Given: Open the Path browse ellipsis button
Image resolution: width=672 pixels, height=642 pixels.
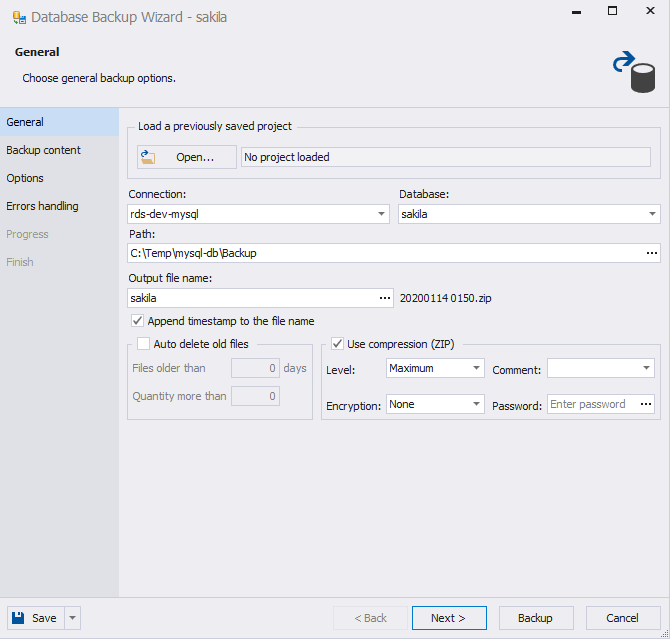Looking at the screenshot, I should [653, 254].
